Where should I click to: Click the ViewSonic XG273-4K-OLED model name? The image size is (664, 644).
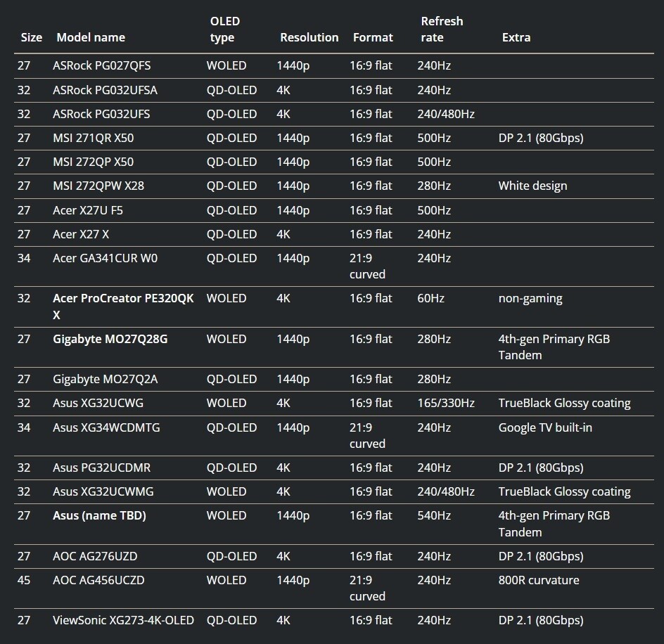[123, 620]
